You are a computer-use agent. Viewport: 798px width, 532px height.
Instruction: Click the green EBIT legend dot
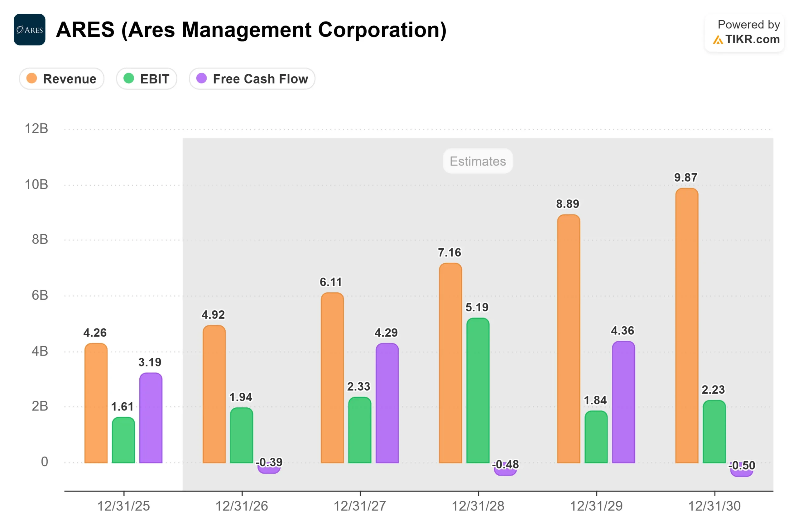129,78
